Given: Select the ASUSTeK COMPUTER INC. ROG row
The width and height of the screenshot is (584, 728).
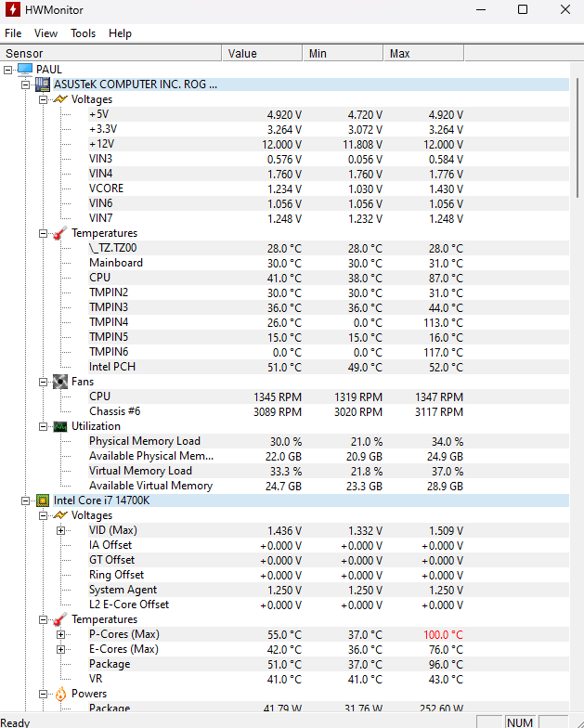Looking at the screenshot, I should coord(311,84).
